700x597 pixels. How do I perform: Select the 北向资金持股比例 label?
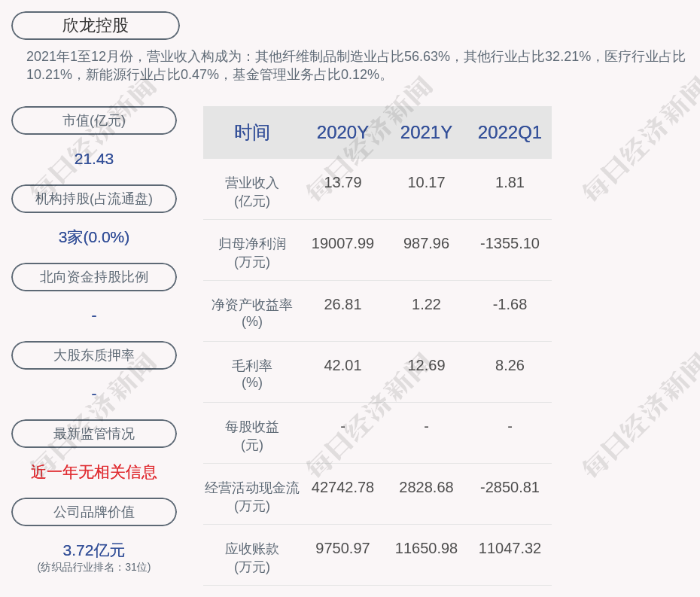tap(94, 277)
